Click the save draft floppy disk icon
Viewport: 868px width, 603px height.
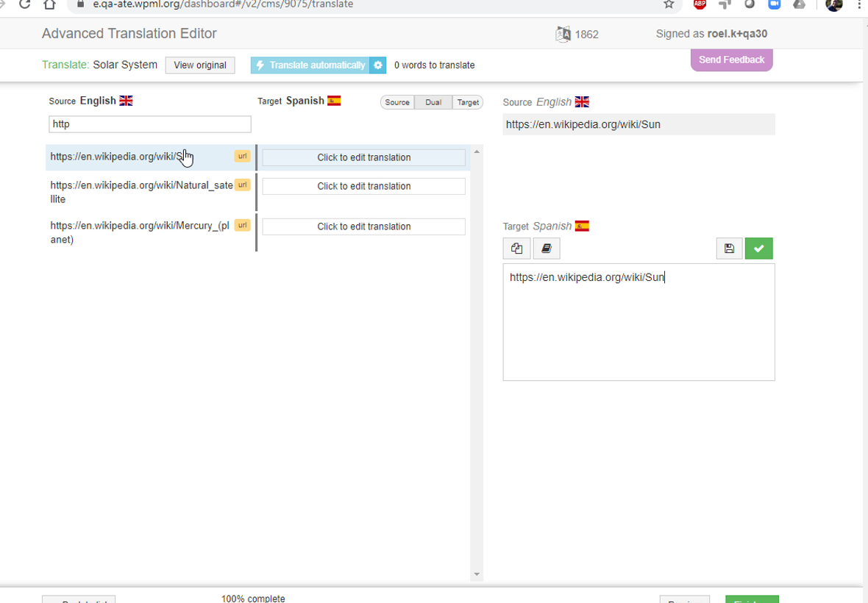[x=729, y=249]
